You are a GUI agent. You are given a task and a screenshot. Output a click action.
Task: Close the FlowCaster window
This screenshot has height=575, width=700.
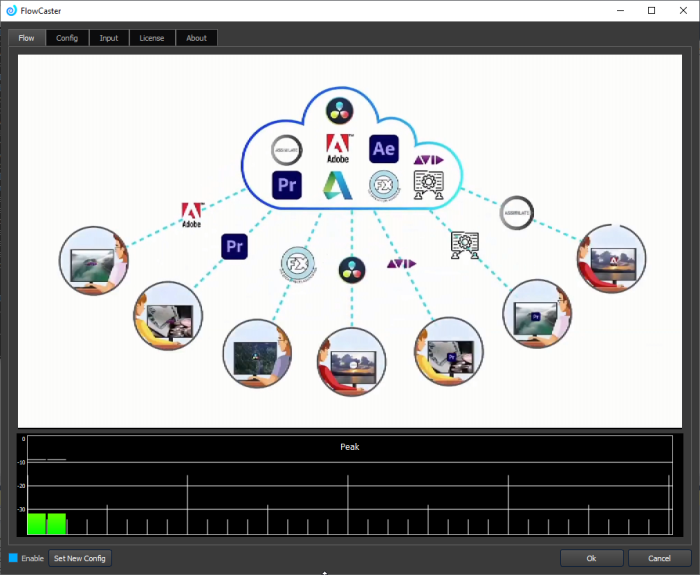click(683, 10)
